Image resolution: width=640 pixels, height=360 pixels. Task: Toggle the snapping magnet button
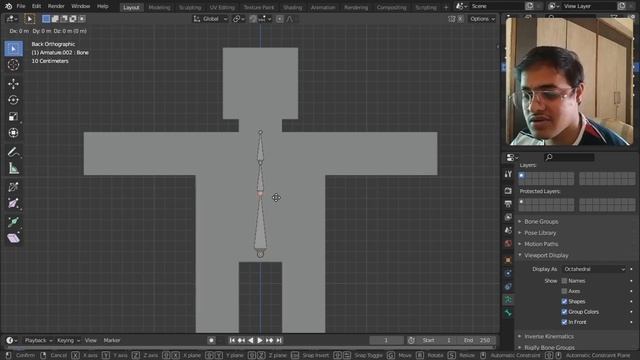pos(253,19)
